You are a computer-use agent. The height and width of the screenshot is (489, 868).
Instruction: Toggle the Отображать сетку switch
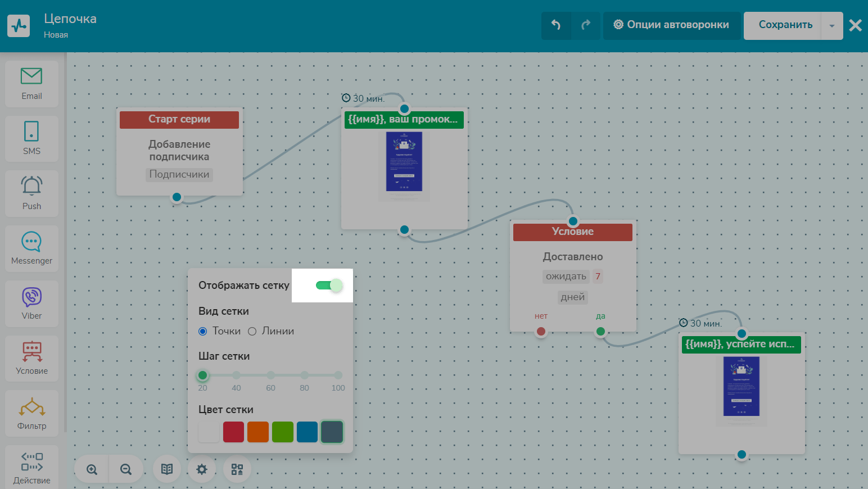coord(329,286)
